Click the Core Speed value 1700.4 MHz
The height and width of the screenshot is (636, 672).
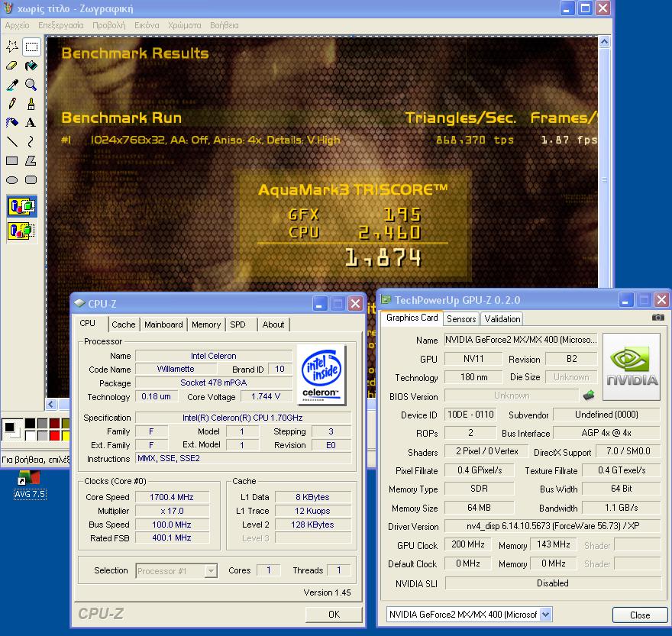[x=172, y=497]
